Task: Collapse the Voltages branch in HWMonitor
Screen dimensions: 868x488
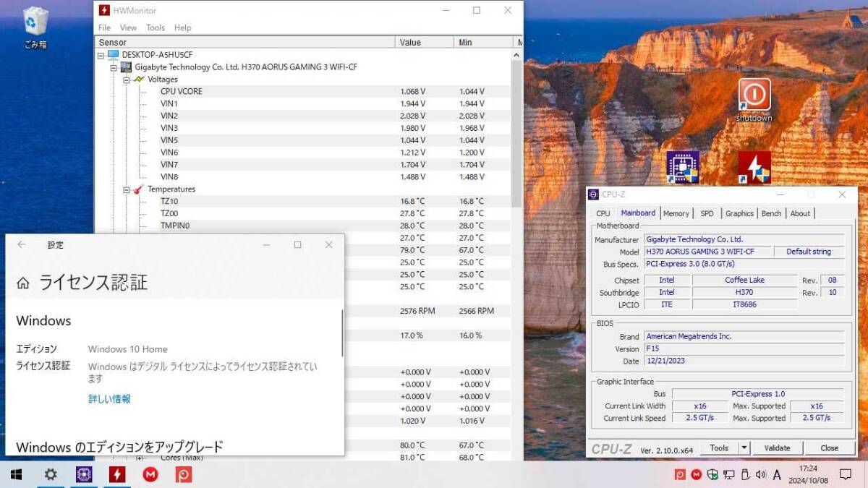Action: 127,80
